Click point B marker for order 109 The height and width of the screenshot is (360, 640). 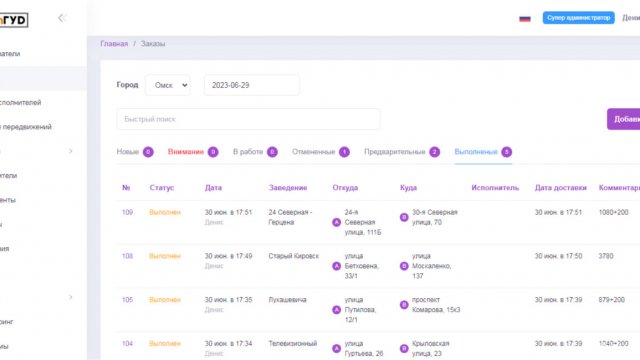404,217
